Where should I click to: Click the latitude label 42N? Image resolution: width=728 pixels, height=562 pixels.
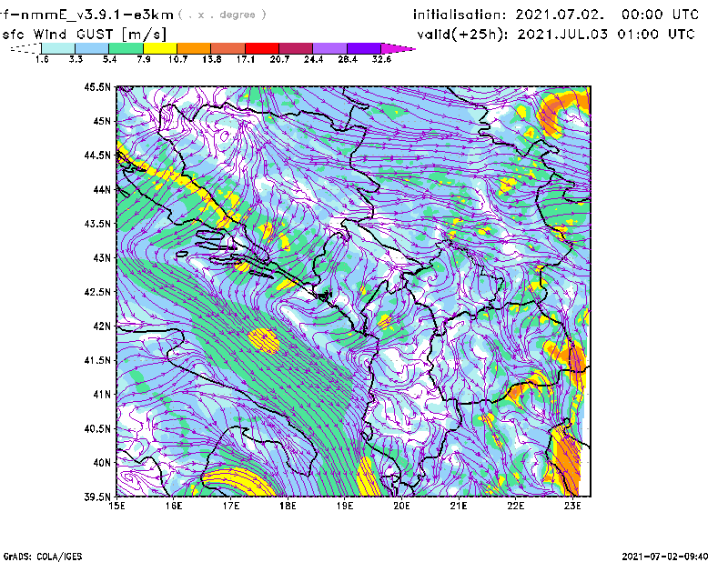[x=102, y=326]
